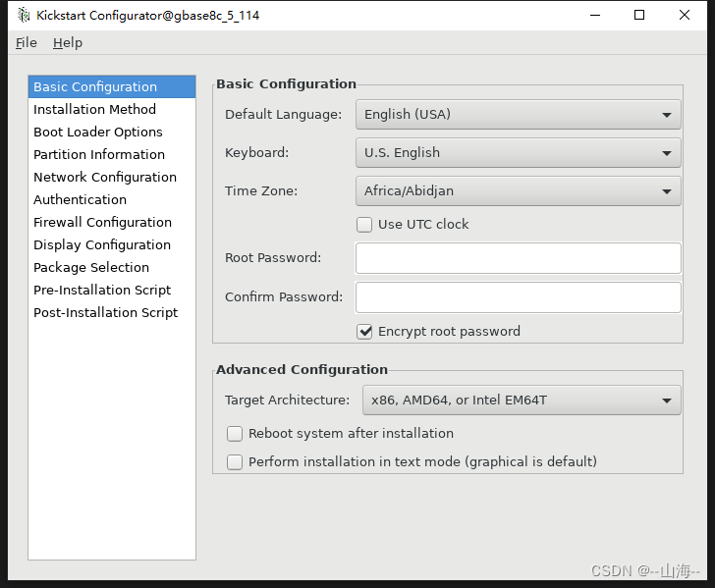Go to Package Selection section

[112, 267]
